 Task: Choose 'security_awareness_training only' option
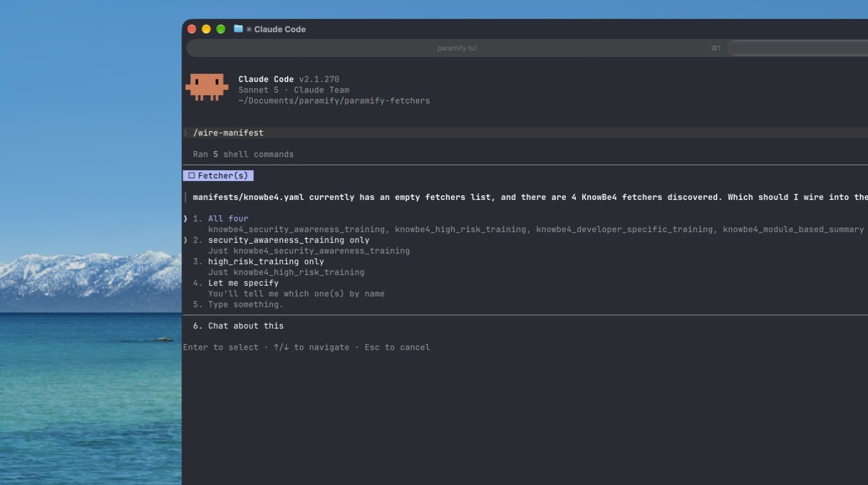(x=288, y=240)
